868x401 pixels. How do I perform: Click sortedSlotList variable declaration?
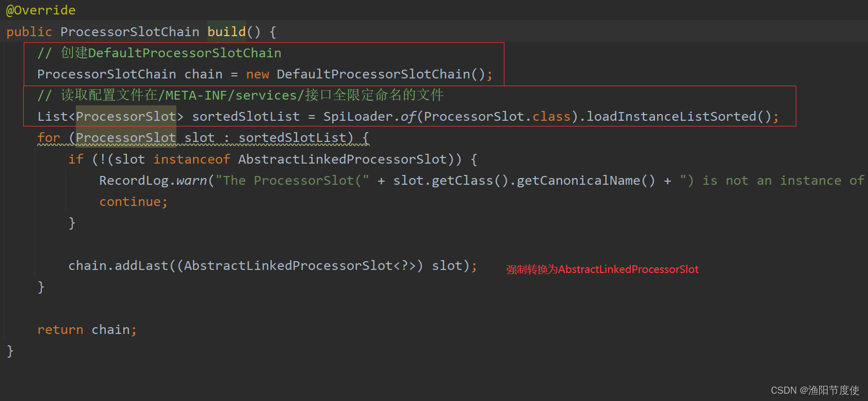(246, 117)
